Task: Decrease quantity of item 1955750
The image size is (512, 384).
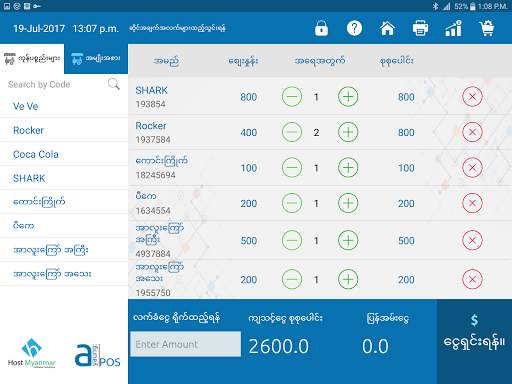Action: 292,279
